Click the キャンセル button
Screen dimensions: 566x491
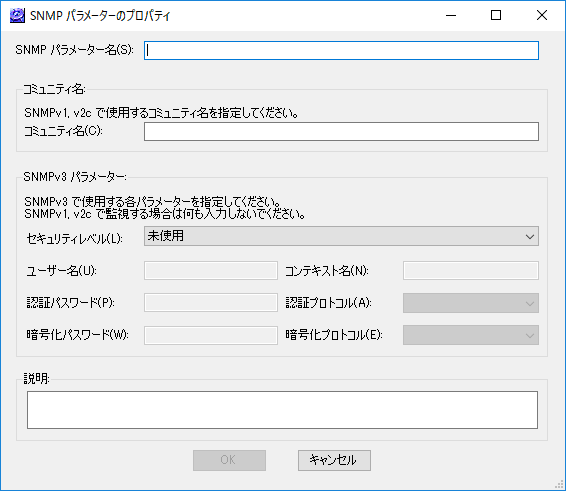(334, 460)
